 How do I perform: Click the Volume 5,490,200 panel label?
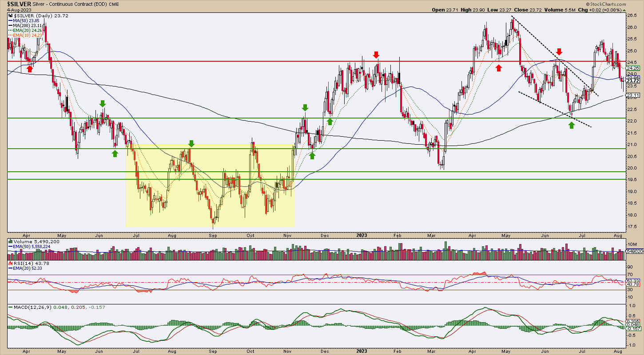point(32,243)
